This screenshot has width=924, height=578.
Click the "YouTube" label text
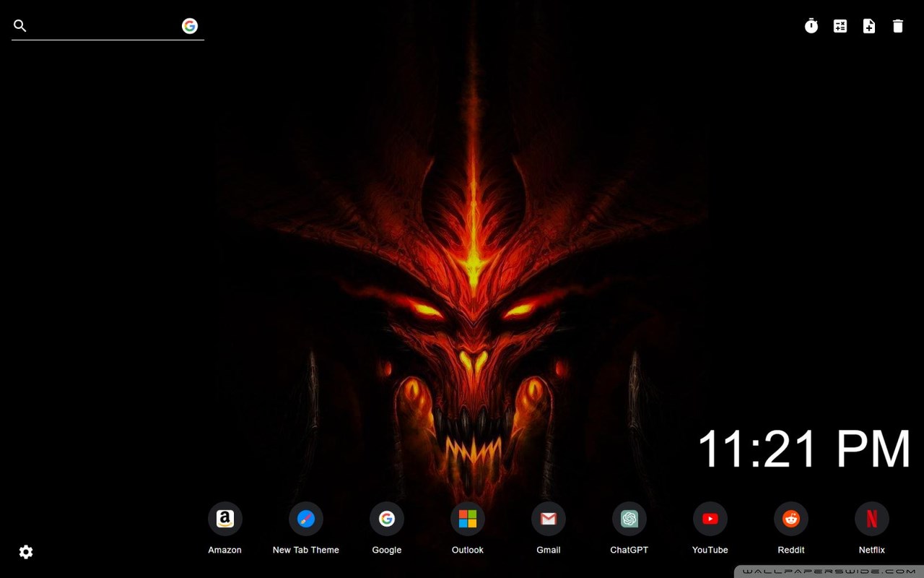pyautogui.click(x=710, y=550)
